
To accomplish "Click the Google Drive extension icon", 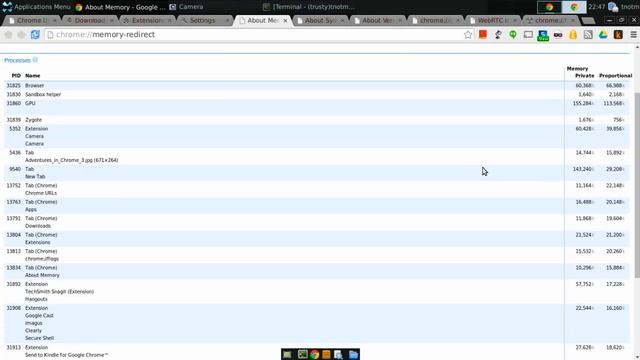I will 603,35.
